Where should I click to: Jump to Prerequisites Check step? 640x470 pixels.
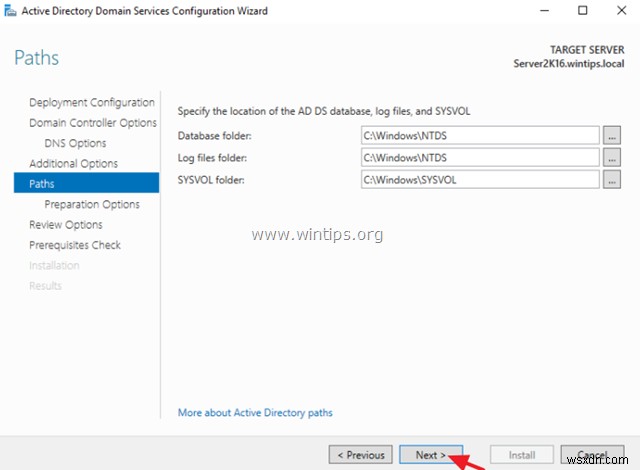75,245
